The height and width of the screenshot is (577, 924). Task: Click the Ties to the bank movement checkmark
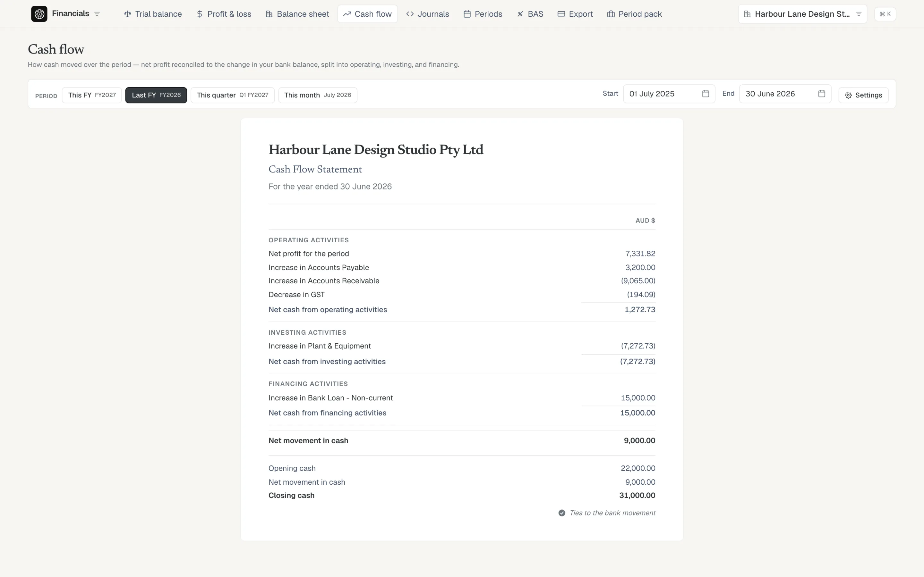[562, 513]
